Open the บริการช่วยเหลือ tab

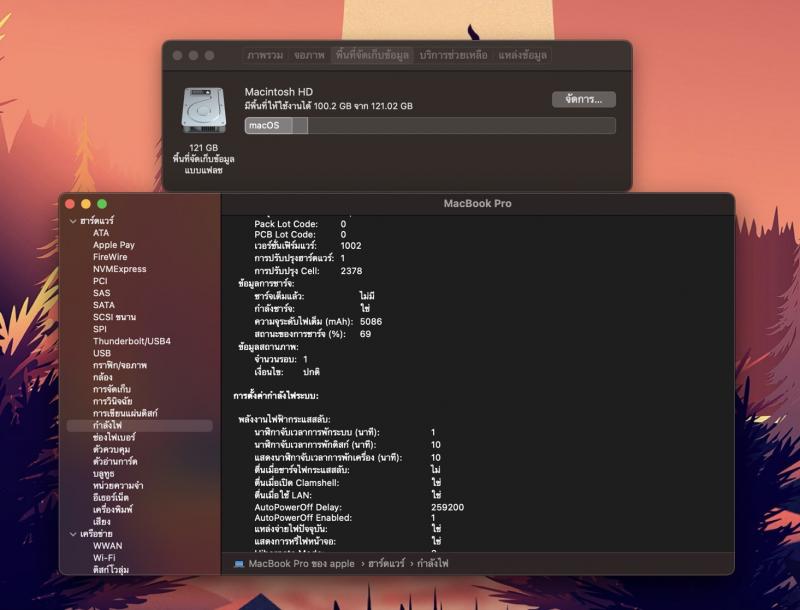pyautogui.click(x=454, y=55)
